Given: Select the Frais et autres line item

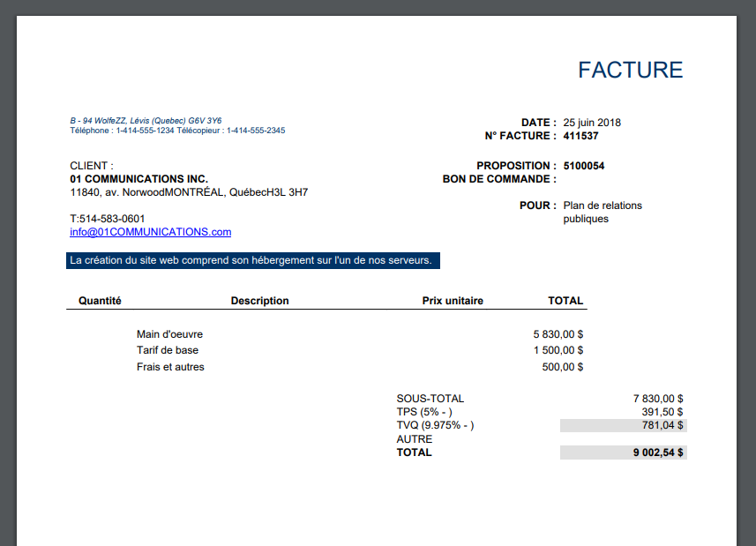Looking at the screenshot, I should (170, 367).
